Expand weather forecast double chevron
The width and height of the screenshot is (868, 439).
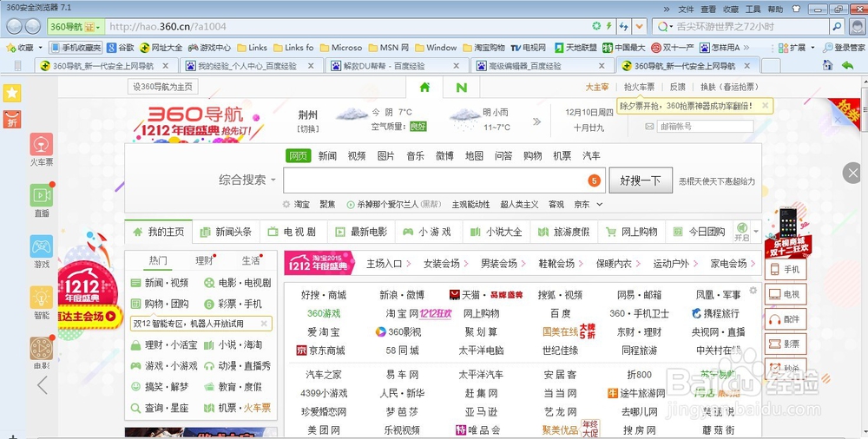click(x=536, y=121)
